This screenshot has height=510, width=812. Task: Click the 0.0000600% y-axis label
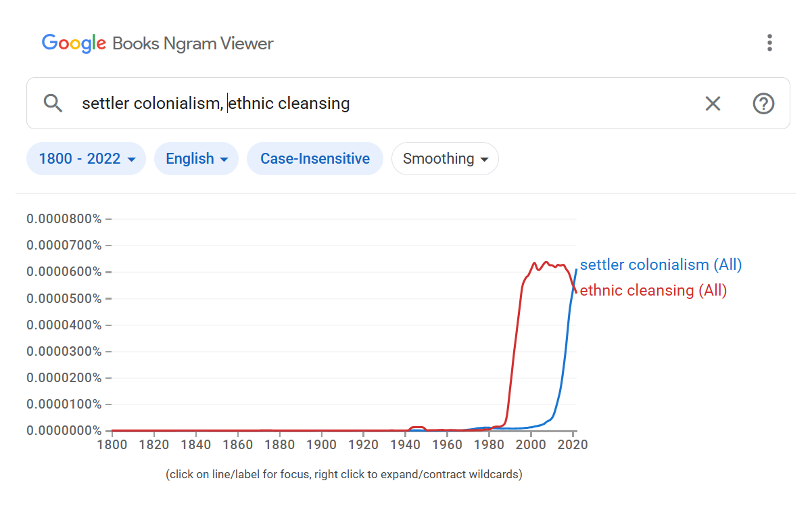click(x=64, y=272)
